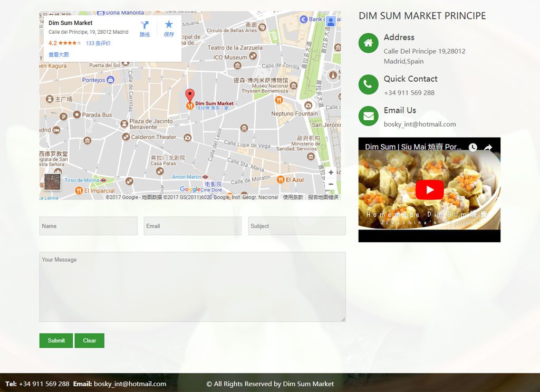Click the Neptuno Fountain camera marker
The width and height of the screenshot is (540, 392).
coord(308,105)
